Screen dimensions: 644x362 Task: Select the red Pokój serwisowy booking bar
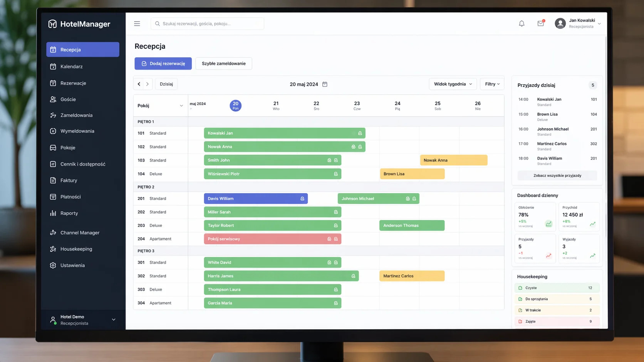coord(272,239)
